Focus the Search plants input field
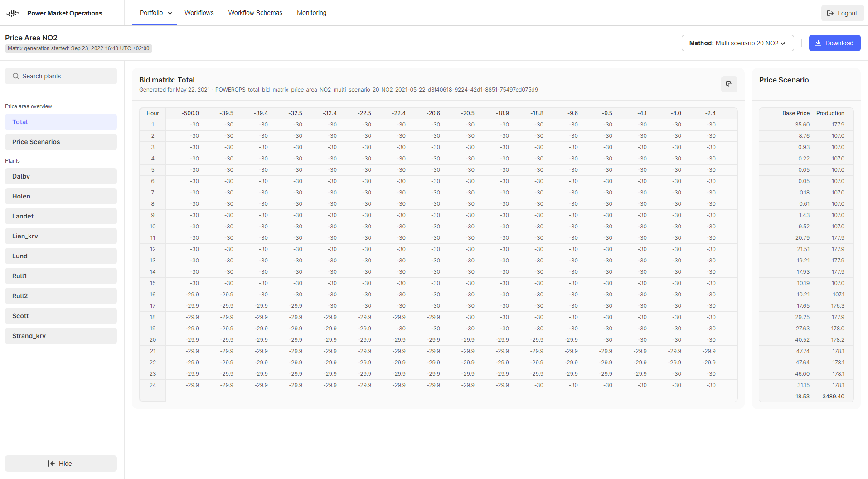 pyautogui.click(x=61, y=76)
